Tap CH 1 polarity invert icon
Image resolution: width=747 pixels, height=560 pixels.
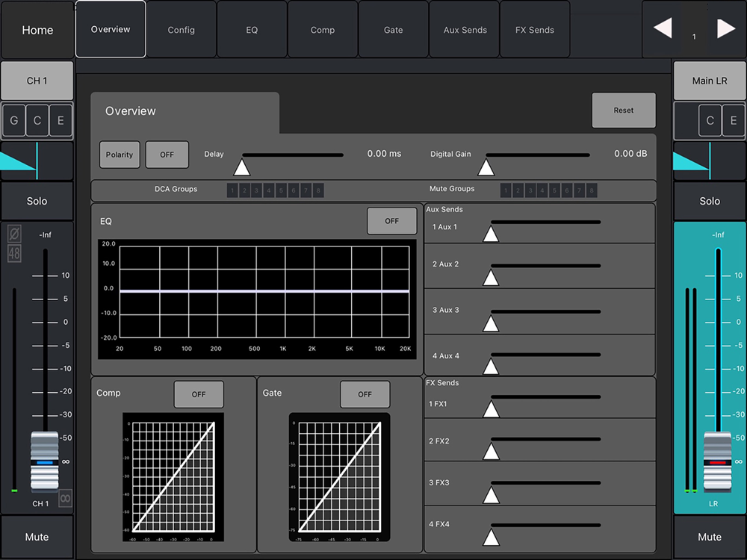click(14, 234)
